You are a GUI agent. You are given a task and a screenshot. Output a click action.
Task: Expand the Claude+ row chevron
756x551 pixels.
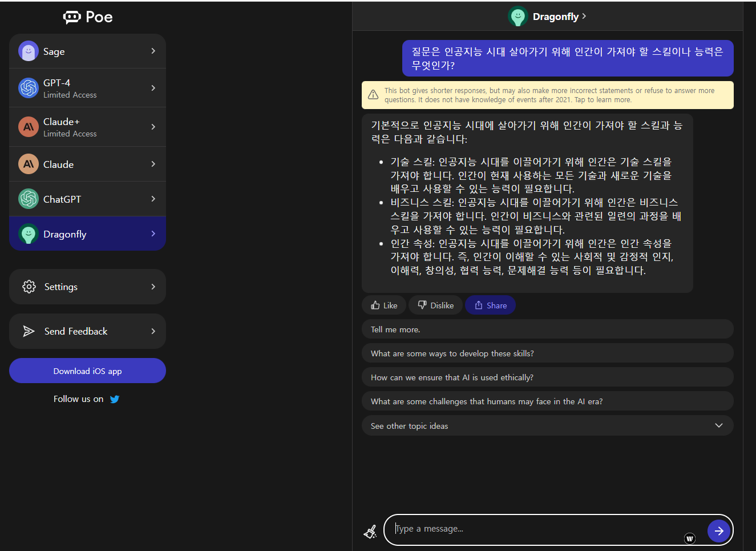tap(153, 127)
